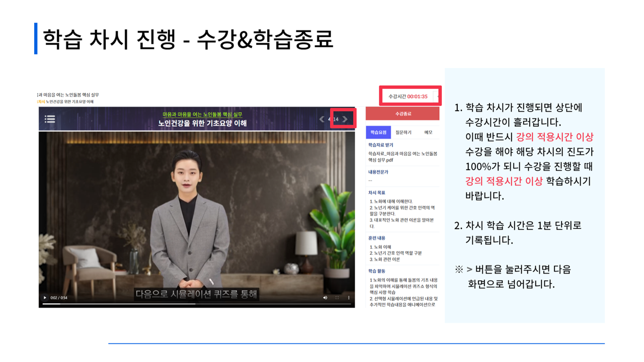Advance to next page with right arrow
The width and height of the screenshot is (644, 362).
point(345,119)
